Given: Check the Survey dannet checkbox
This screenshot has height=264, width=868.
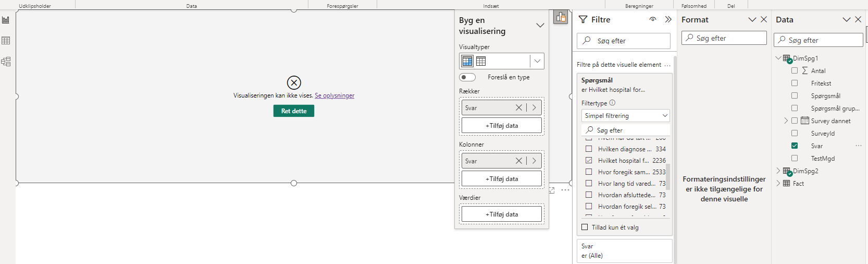Looking at the screenshot, I should (x=795, y=121).
